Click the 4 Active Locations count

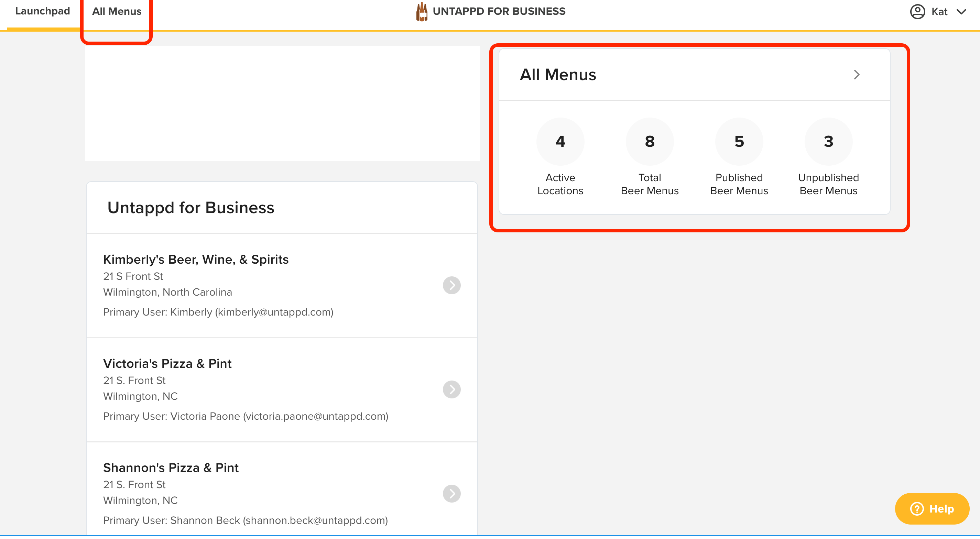560,142
